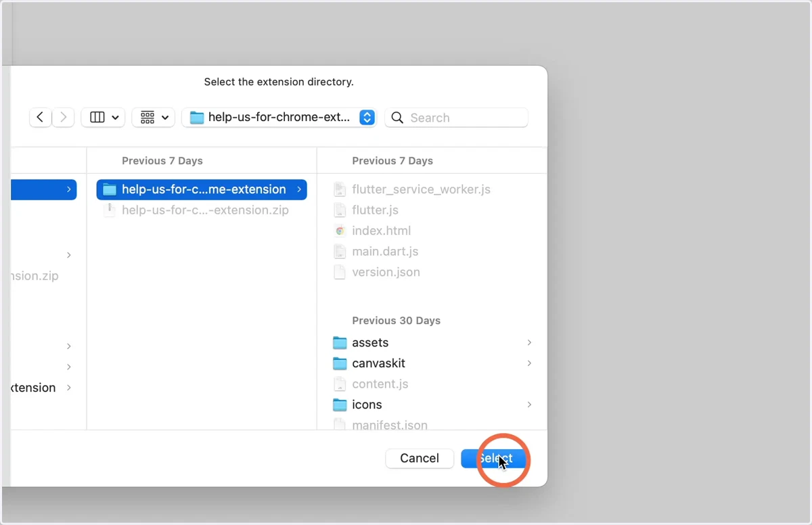
Task: Open the icons folder
Action: click(367, 405)
